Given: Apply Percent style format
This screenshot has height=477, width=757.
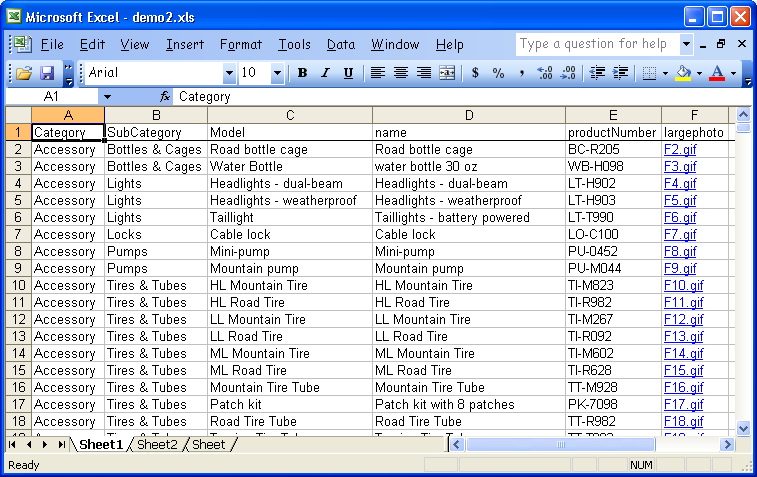Looking at the screenshot, I should coord(498,73).
